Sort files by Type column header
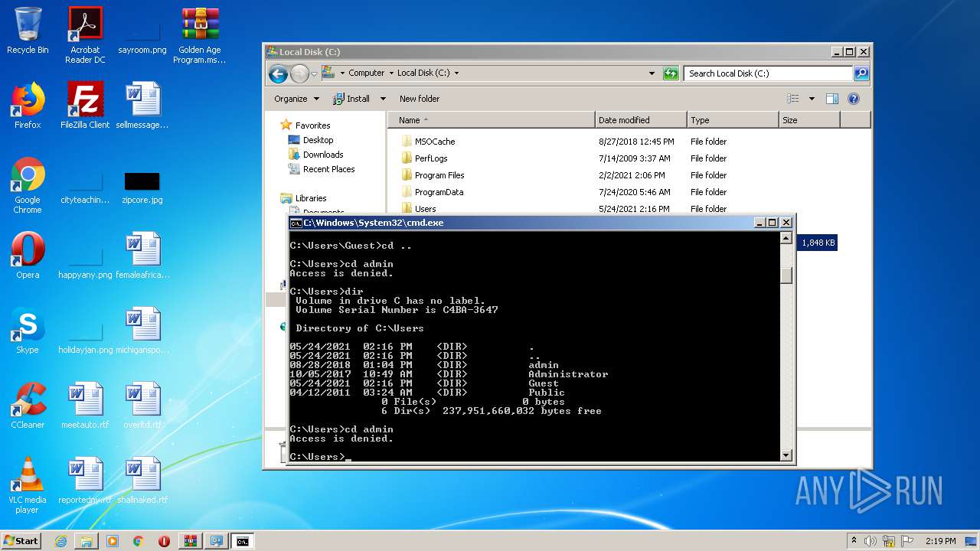The image size is (980, 551). (x=733, y=120)
